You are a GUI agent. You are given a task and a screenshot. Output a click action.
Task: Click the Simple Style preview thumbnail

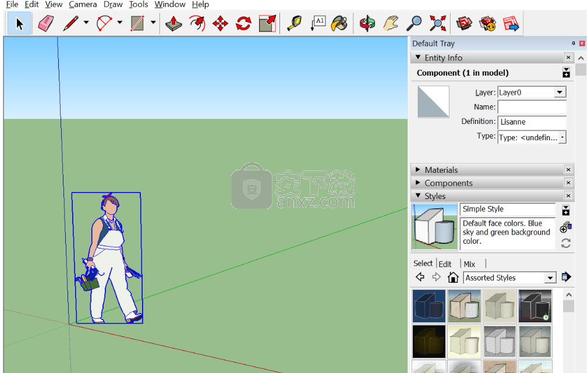click(x=434, y=227)
